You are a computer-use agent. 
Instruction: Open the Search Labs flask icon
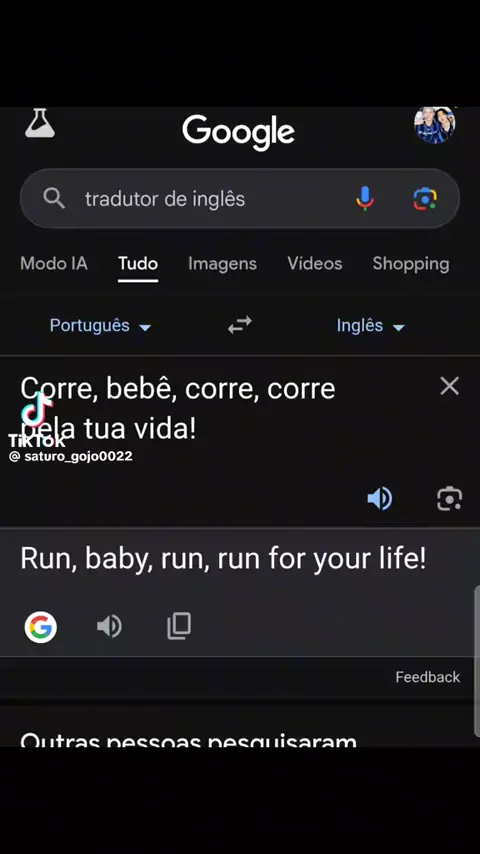40,123
